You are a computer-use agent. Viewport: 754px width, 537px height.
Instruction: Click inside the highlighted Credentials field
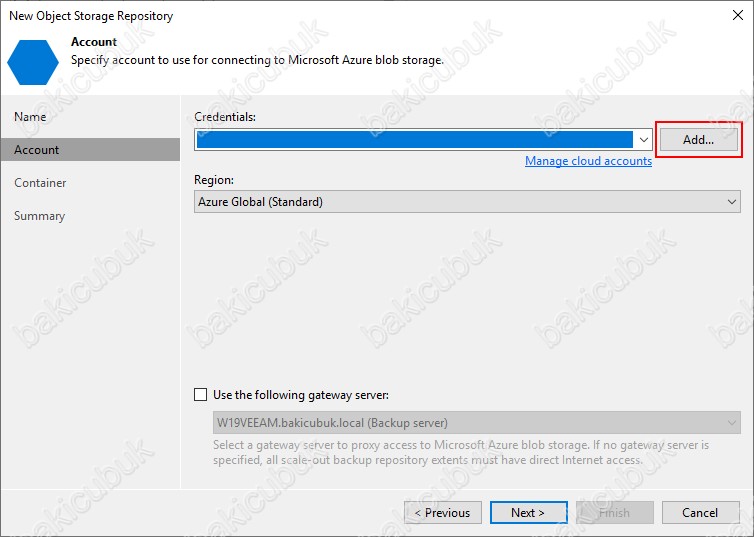[x=415, y=140]
